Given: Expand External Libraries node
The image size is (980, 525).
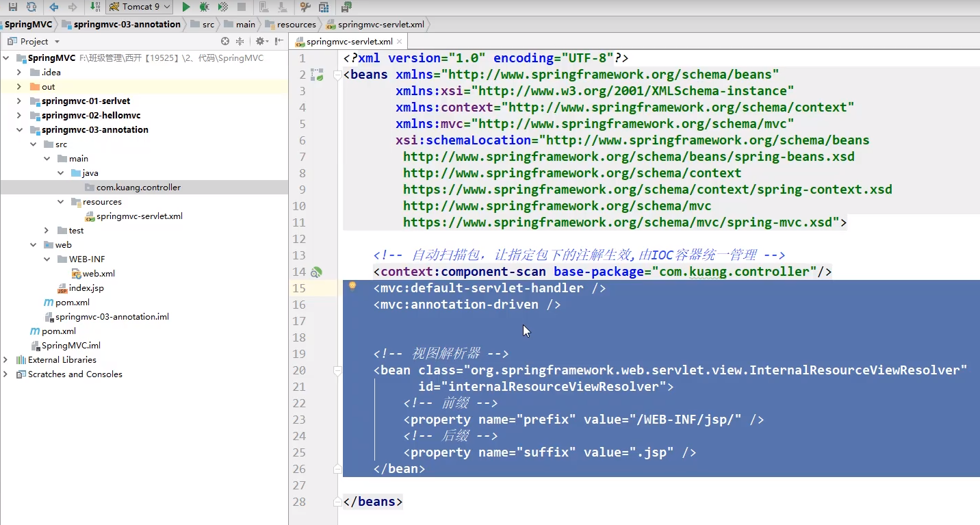Looking at the screenshot, I should [x=6, y=360].
